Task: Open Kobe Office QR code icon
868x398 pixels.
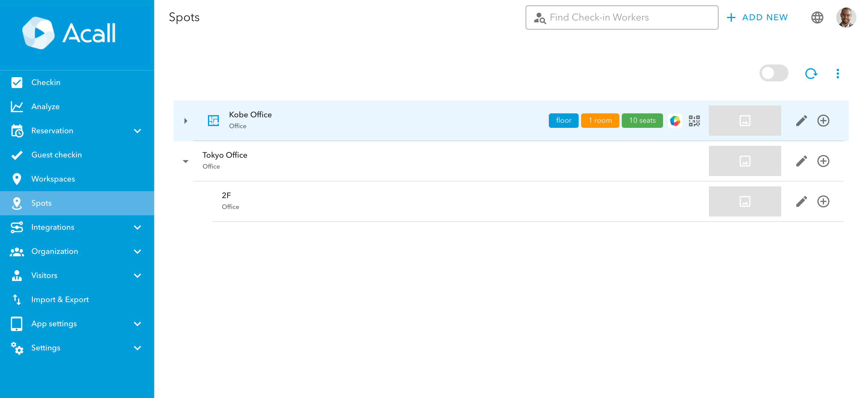Action: coord(694,121)
